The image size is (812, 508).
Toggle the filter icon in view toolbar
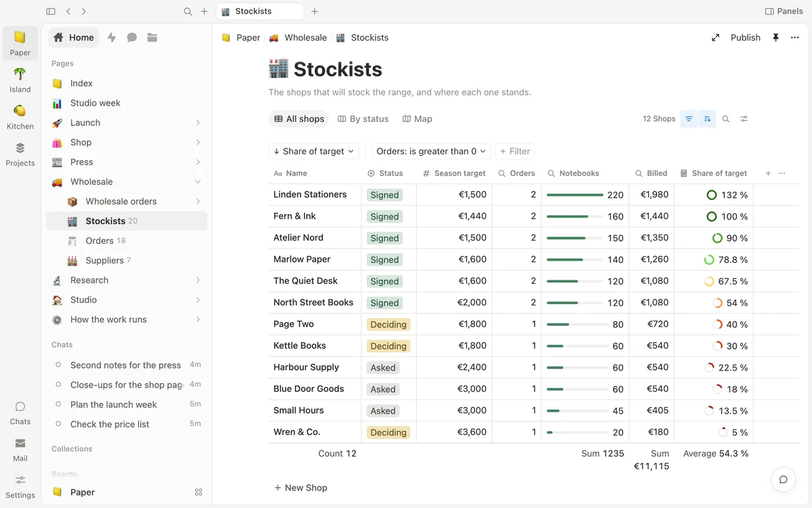coord(689,119)
